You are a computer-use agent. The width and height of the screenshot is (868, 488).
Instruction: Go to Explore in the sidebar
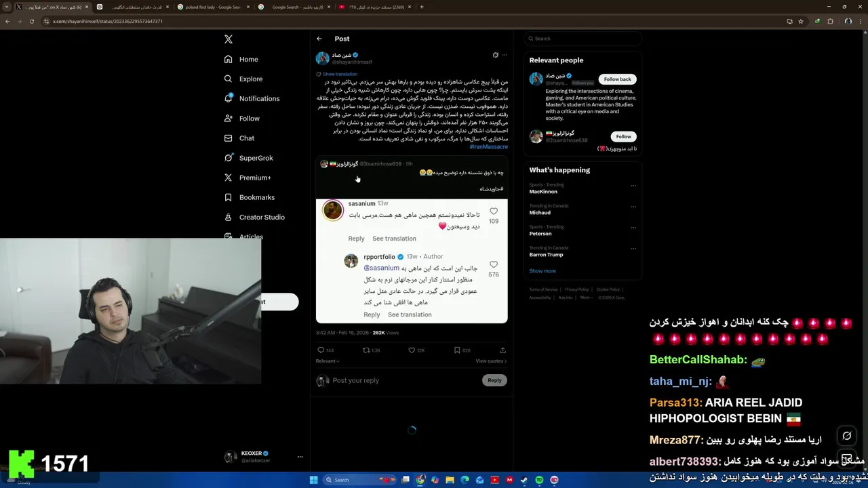pos(243,79)
